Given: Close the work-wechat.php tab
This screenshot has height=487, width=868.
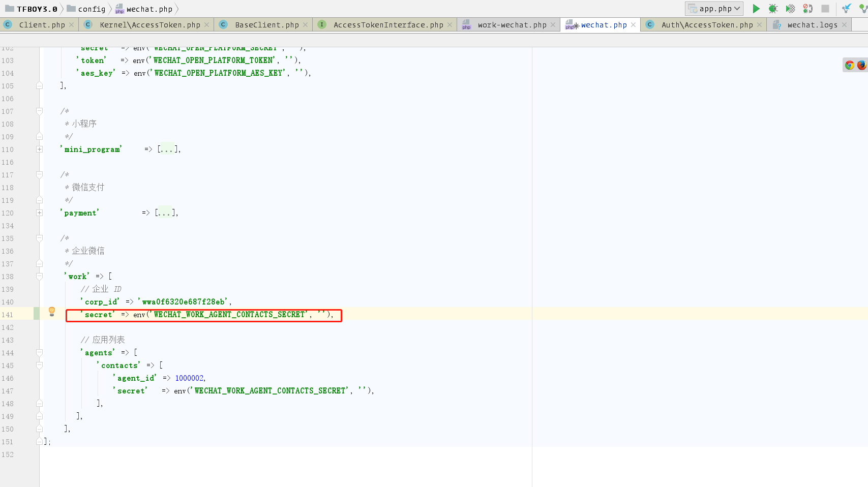Looking at the screenshot, I should pyautogui.click(x=554, y=24).
